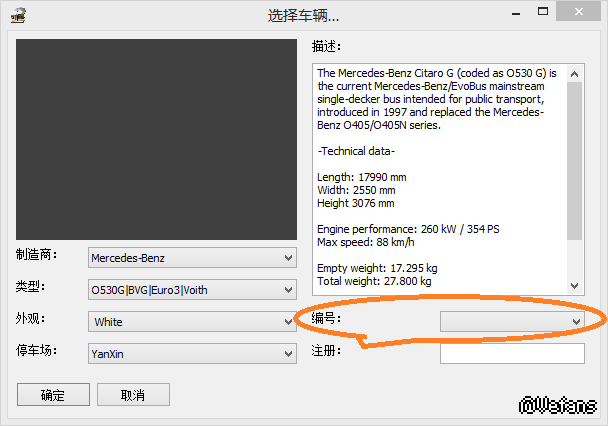The height and width of the screenshot is (426, 608).
Task: Click the description scrollbar thumb
Action: coord(575,161)
